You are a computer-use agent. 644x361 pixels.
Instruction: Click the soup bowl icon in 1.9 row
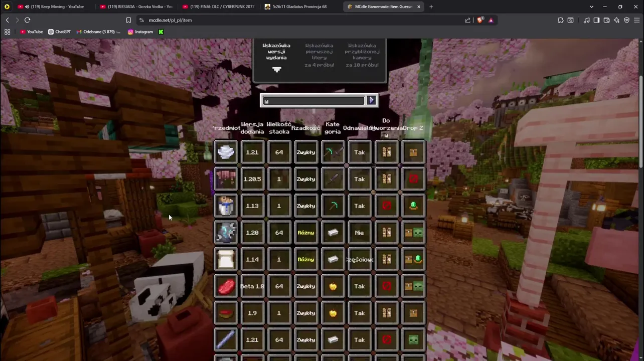(226, 313)
